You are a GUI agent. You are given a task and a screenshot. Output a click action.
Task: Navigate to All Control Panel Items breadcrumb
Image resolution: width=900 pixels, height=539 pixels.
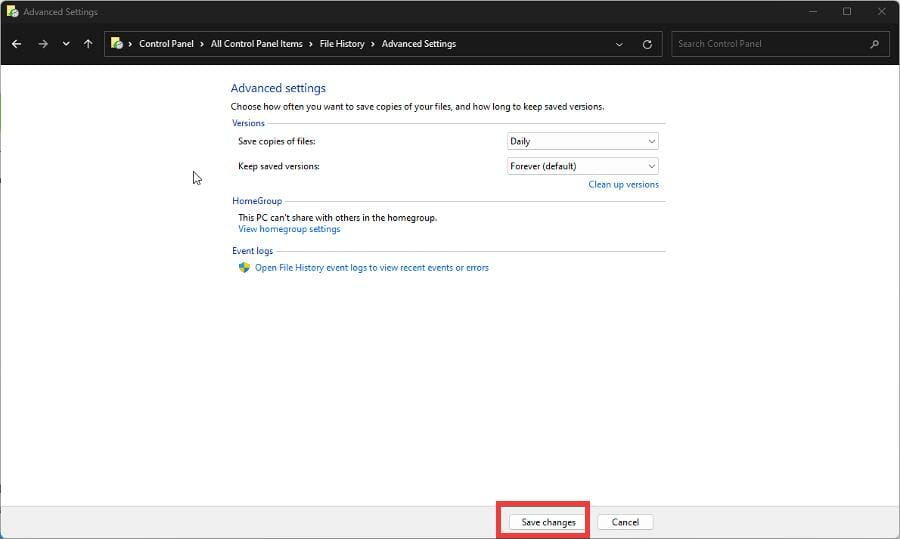click(257, 44)
